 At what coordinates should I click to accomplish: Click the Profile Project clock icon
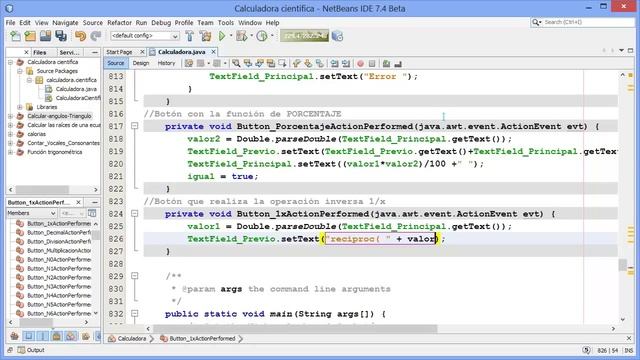click(x=262, y=36)
